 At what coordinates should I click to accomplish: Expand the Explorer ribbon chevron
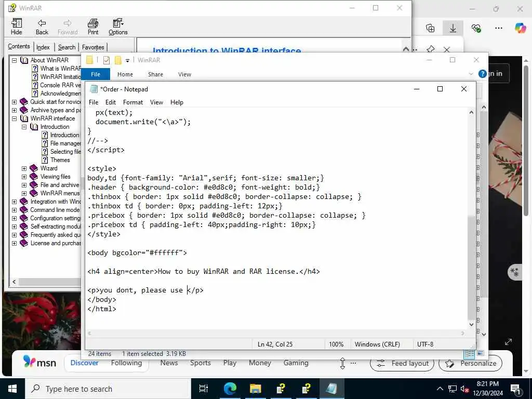coord(471,74)
